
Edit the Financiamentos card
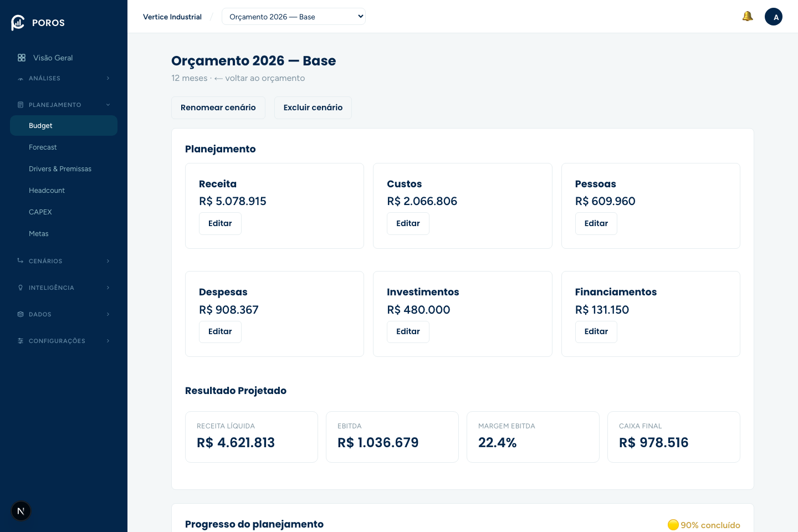tap(596, 331)
